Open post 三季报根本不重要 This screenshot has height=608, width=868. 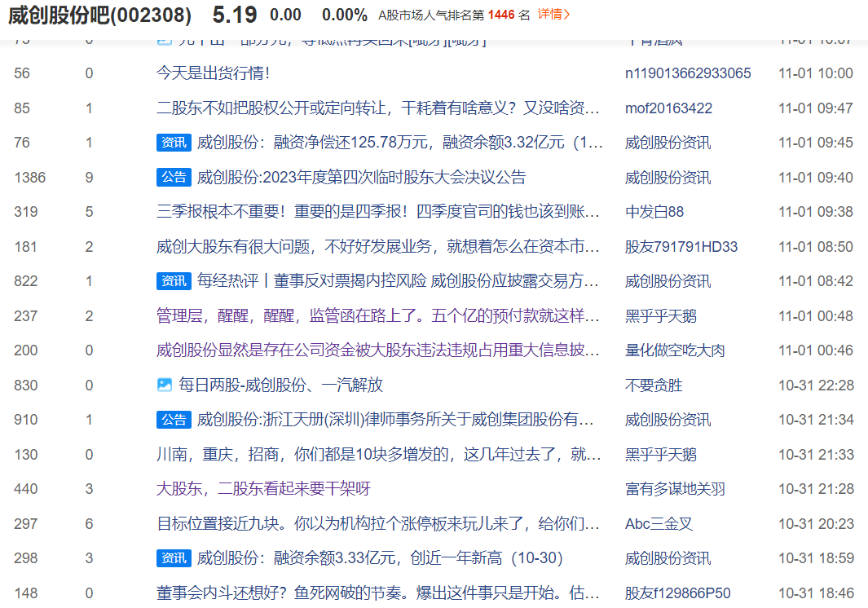click(x=378, y=212)
